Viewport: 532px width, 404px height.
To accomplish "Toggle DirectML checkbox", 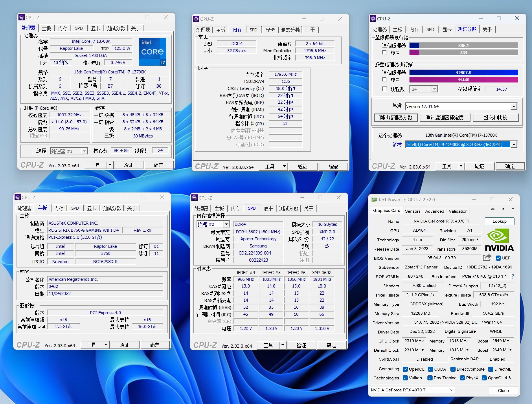I will click(491, 369).
